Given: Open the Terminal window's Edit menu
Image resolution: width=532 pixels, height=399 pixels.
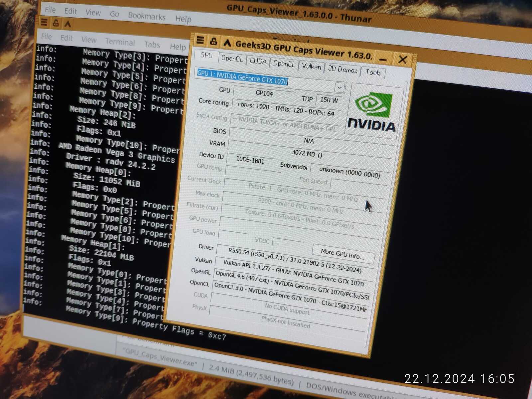Looking at the screenshot, I should pyautogui.click(x=66, y=38).
